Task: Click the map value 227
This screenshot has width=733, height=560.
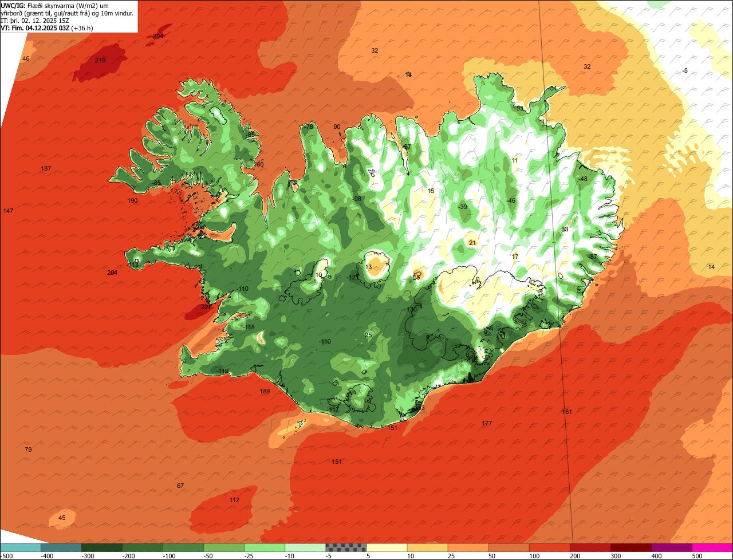Action: 206,307
